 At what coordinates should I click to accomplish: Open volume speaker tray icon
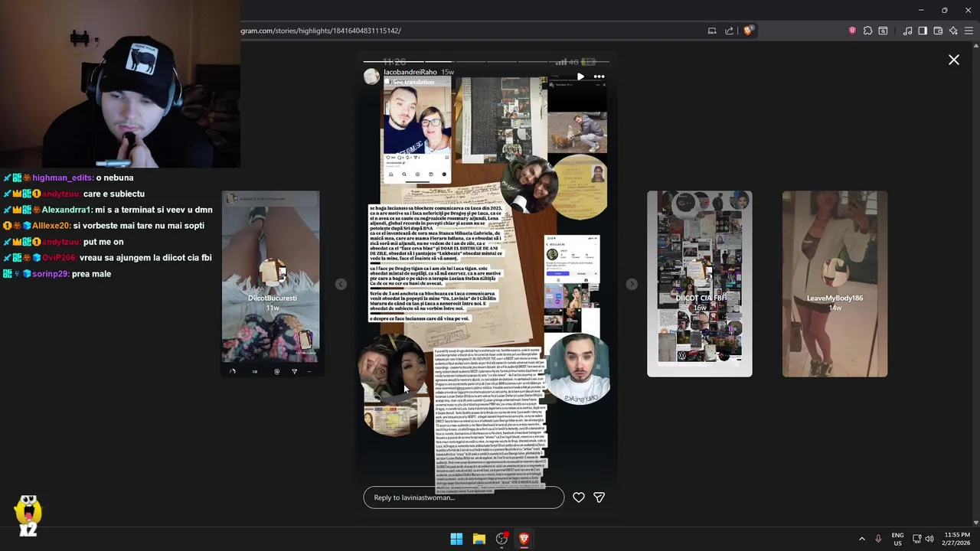[929, 539]
